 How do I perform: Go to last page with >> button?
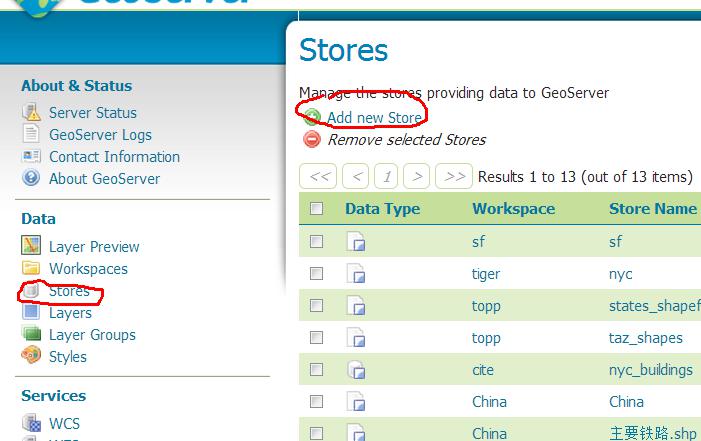[454, 176]
